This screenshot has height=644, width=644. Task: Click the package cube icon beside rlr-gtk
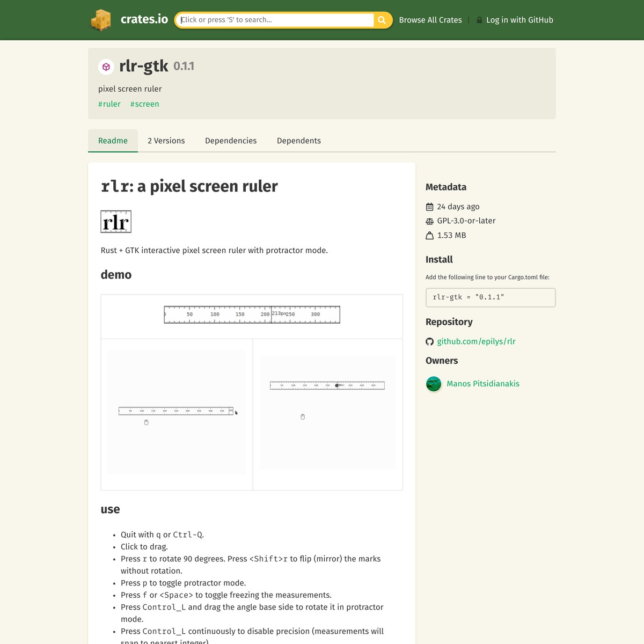point(106,67)
